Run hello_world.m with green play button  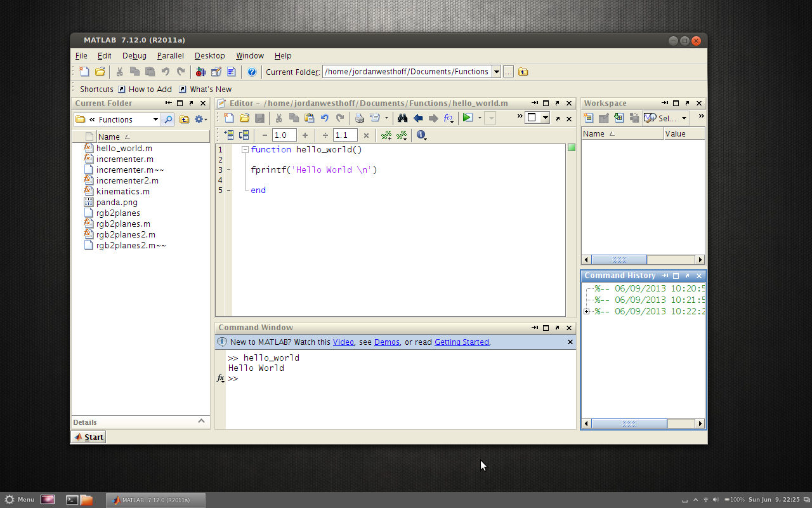tap(468, 118)
